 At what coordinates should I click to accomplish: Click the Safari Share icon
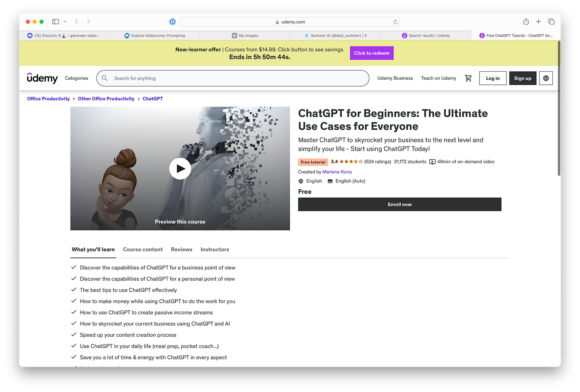point(526,22)
